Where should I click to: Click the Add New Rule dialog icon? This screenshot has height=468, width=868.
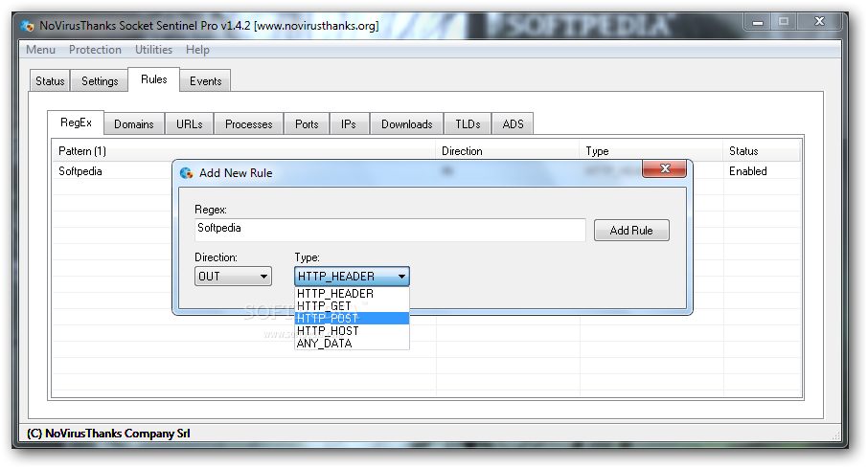pos(187,173)
